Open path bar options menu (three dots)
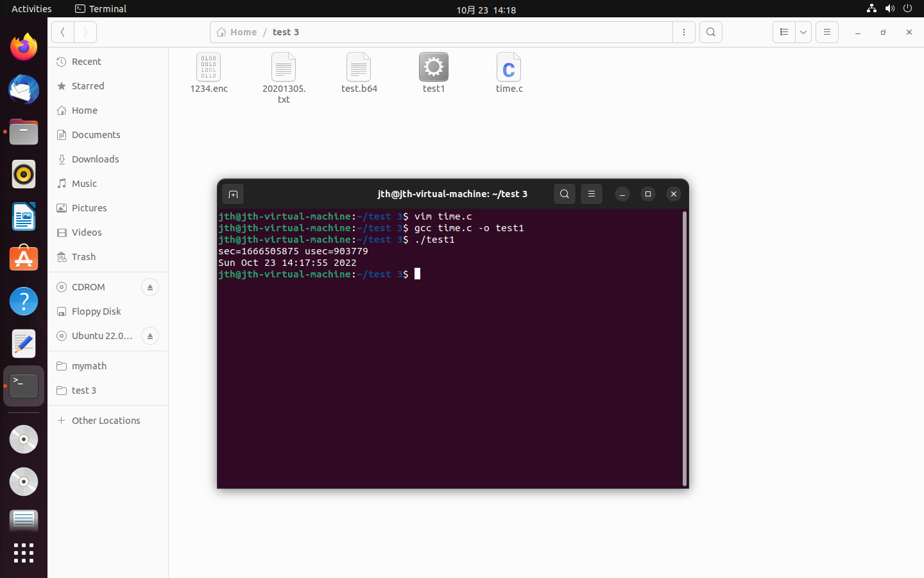The image size is (924, 578). coord(684,32)
